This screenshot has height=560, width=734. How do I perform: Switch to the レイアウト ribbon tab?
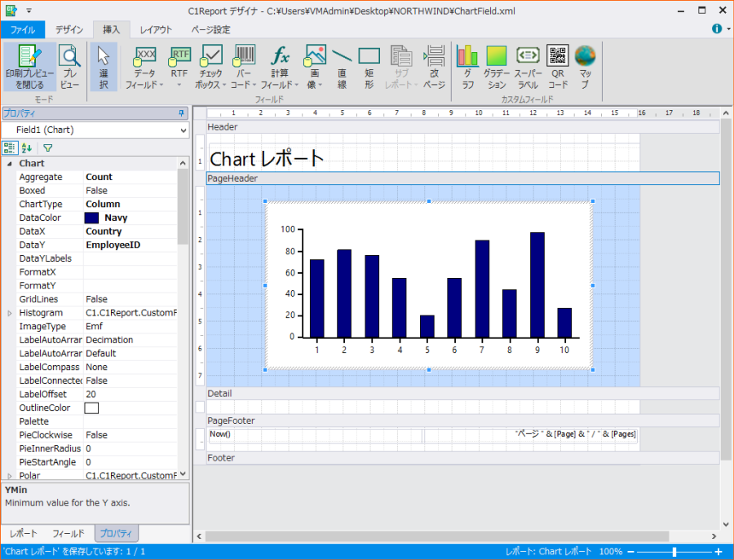156,29
